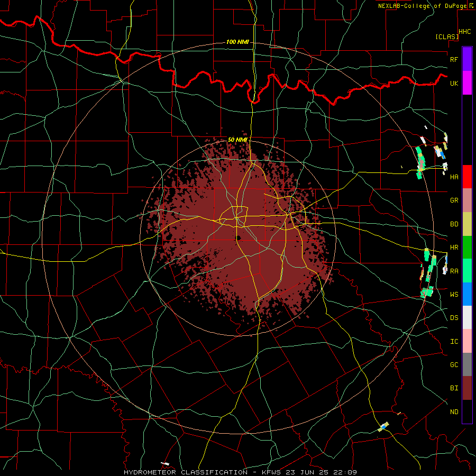Click the [CLAS] units label
The image size is (476, 476).
pos(447,36)
